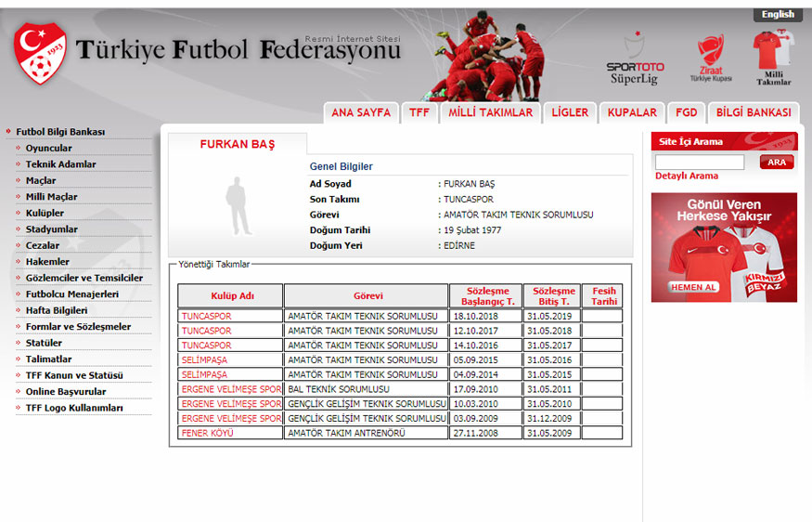Open ERGENE VELİMEŞE SPOR row dated 10.03.2010
The width and height of the screenshot is (812, 522).
coord(231,404)
